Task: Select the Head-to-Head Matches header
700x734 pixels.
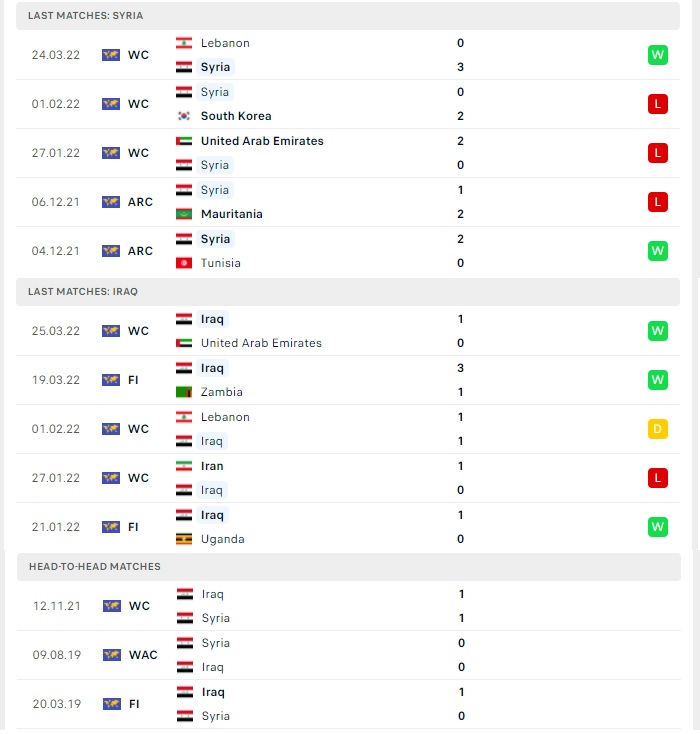Action: click(349, 567)
